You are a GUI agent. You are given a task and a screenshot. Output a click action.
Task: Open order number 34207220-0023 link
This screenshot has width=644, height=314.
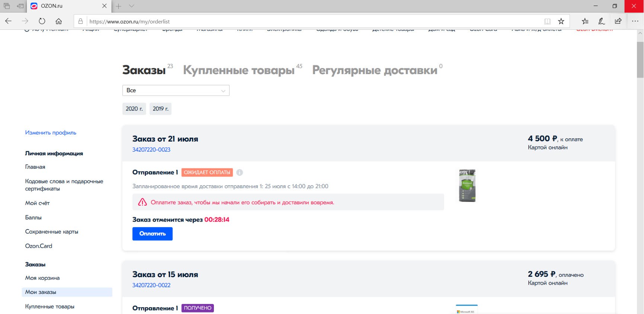coord(151,150)
